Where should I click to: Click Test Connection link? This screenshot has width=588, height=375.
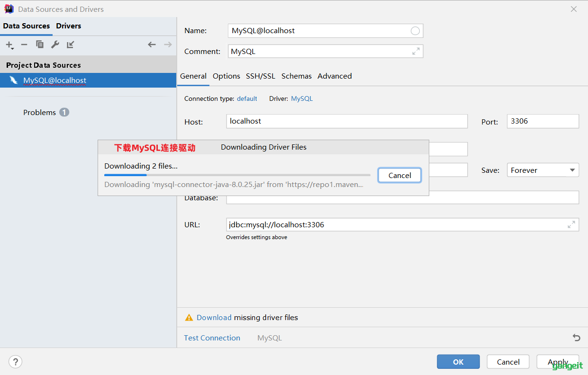[x=212, y=338]
